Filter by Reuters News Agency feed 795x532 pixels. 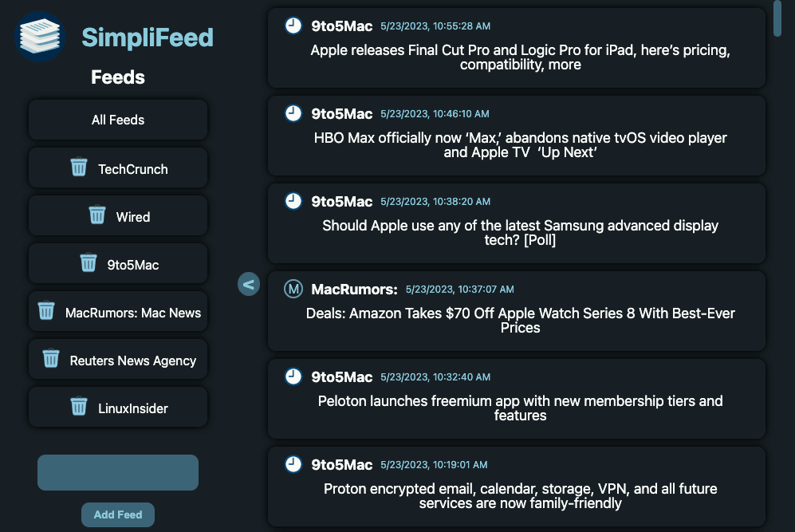[x=133, y=361]
